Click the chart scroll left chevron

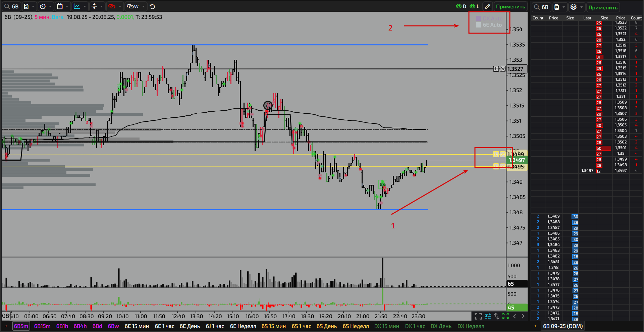tap(515, 316)
